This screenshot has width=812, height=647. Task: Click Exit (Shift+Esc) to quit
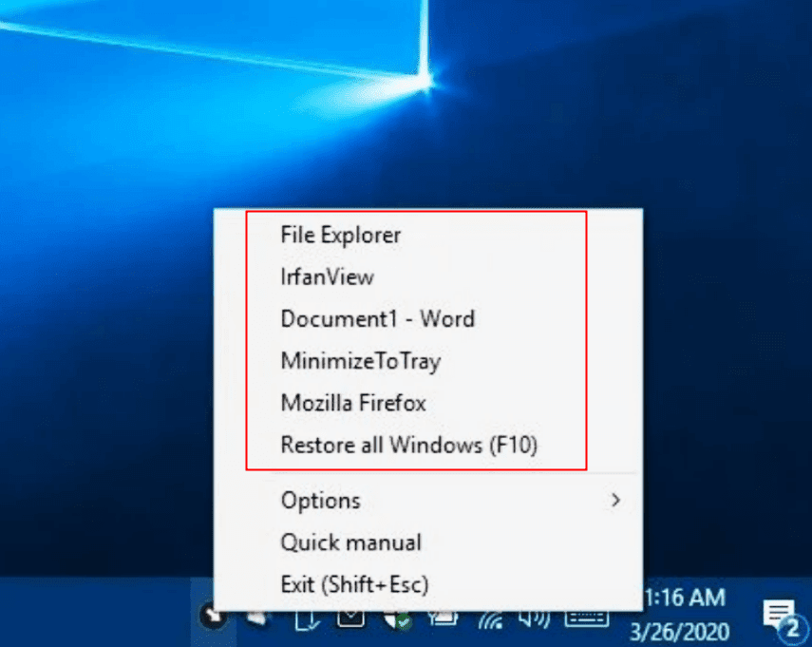353,584
